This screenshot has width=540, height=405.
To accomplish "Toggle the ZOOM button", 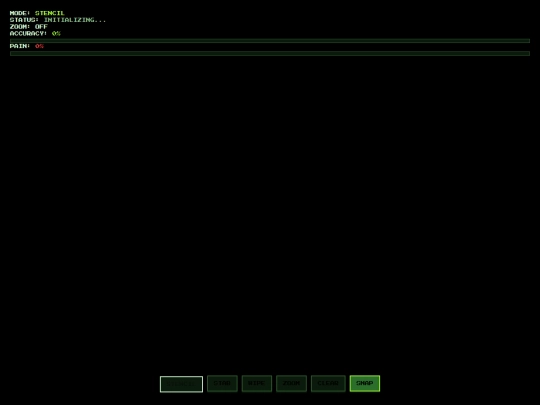I will (x=291, y=383).
